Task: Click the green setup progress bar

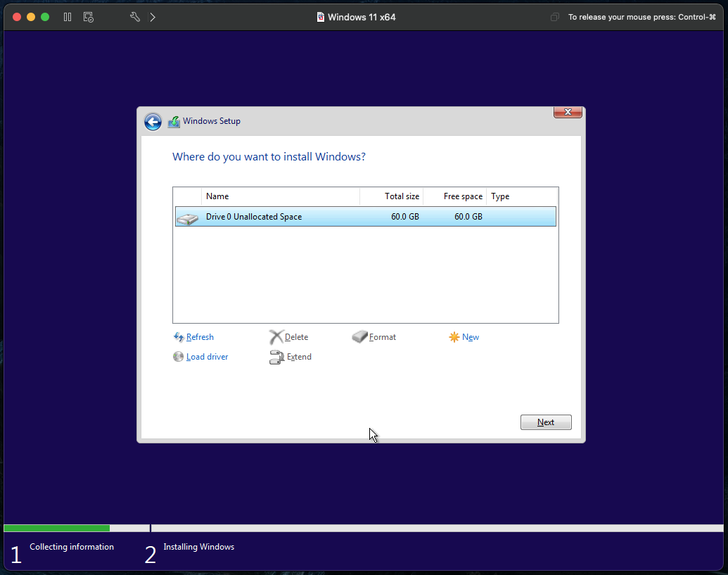Action: [x=57, y=528]
